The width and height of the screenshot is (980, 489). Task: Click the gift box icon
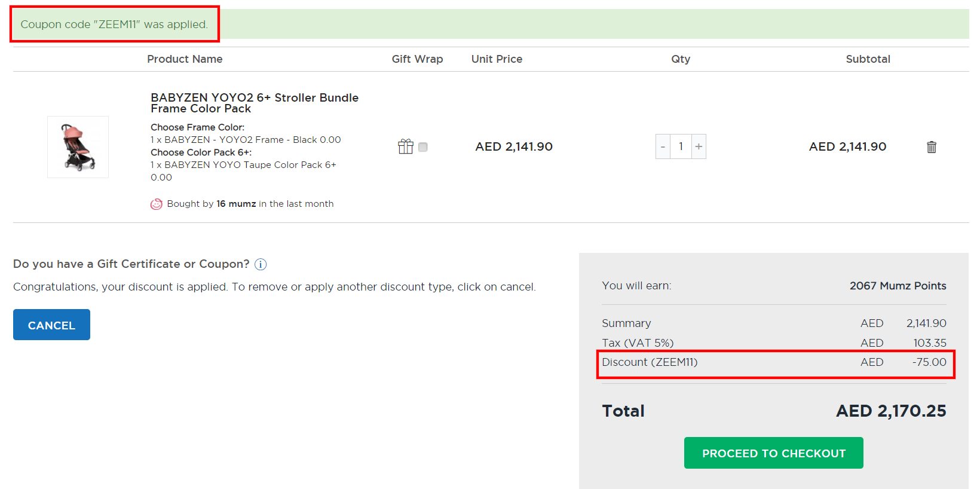pos(406,146)
